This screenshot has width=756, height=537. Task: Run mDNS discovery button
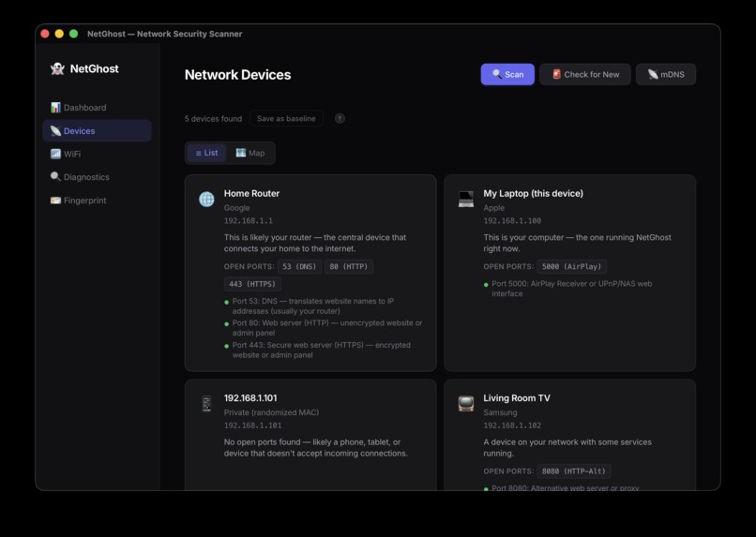pos(665,74)
